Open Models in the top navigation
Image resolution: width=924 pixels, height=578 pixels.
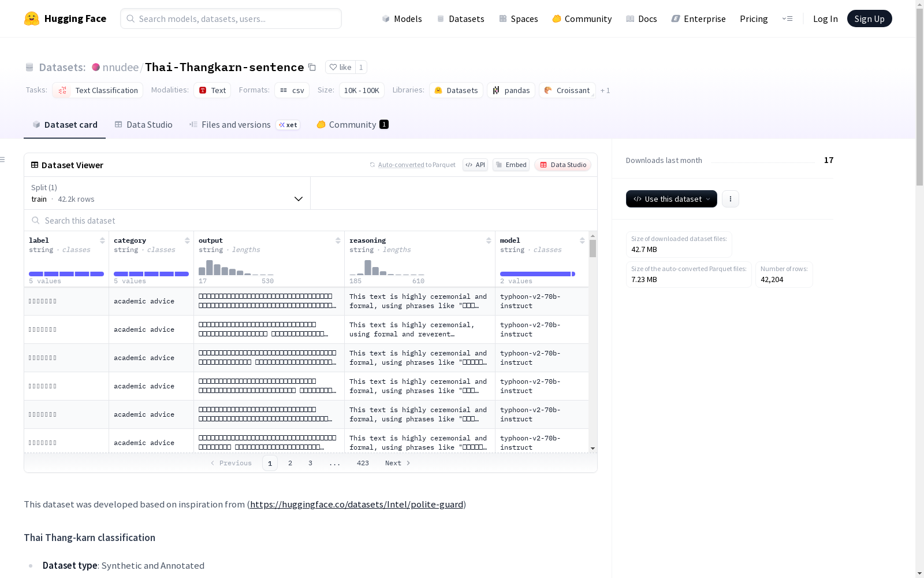[x=402, y=18]
